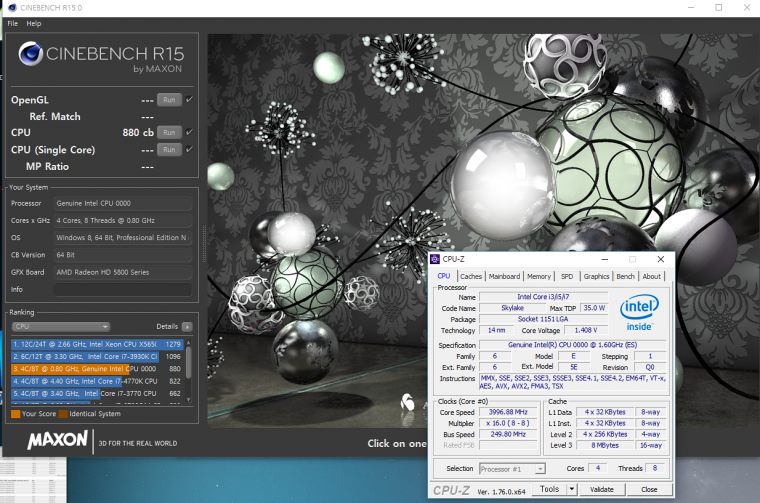Switch to About tab in CPU-Z

tap(651, 276)
